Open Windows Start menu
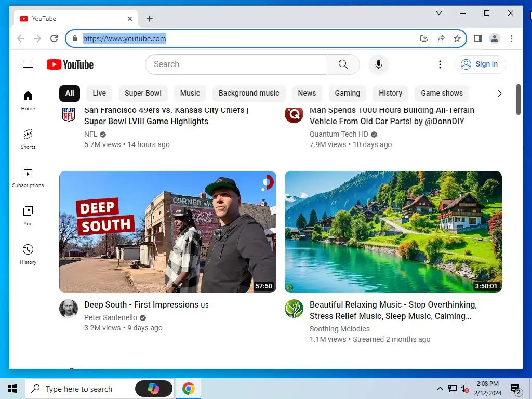The height and width of the screenshot is (399, 532). [12, 389]
